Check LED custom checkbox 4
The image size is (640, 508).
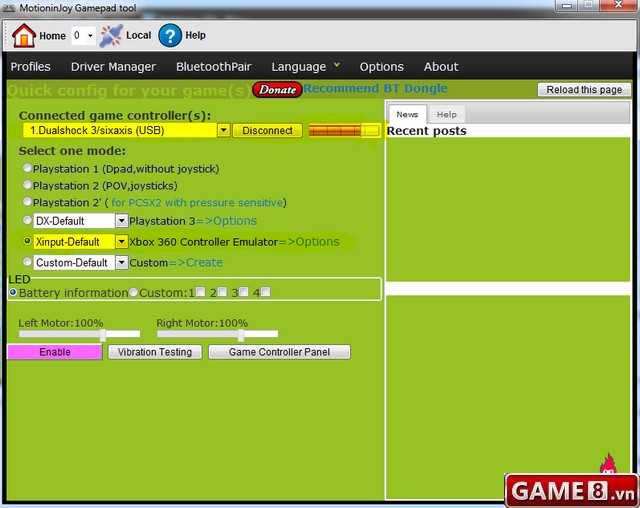coord(265,292)
